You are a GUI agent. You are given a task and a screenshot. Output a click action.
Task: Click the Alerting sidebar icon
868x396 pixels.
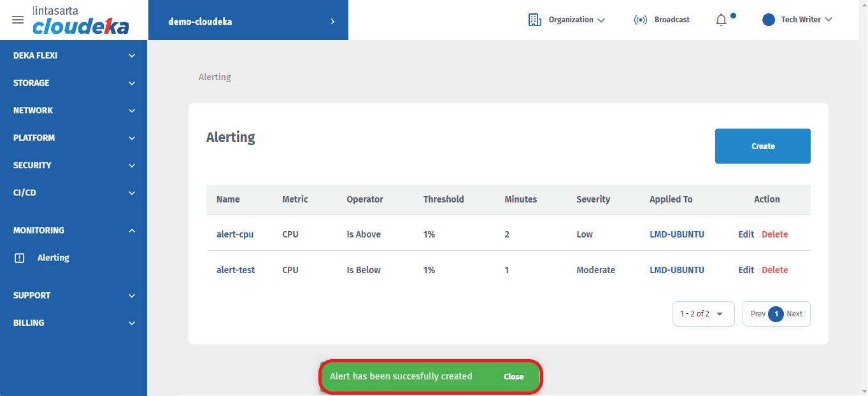(20, 258)
